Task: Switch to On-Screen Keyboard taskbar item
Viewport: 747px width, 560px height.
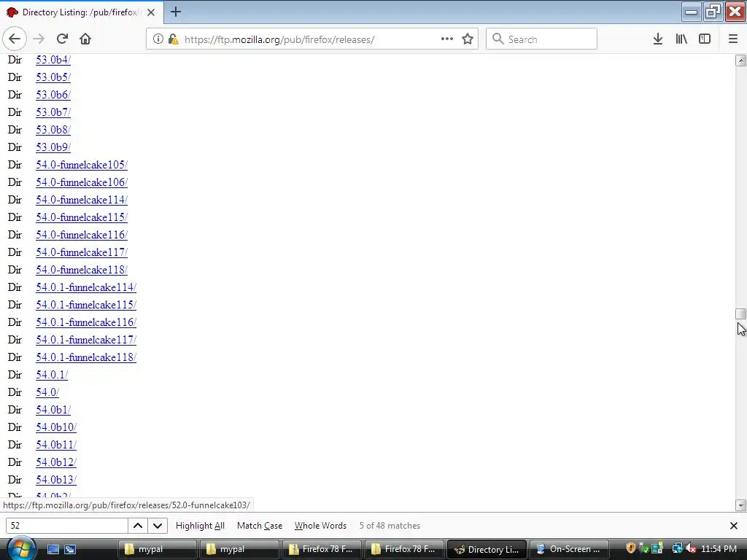Action: [x=569, y=549]
